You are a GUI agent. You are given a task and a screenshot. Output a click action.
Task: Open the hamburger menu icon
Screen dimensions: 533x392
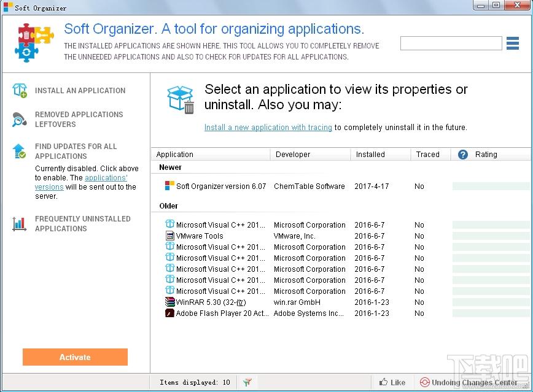pyautogui.click(x=512, y=43)
